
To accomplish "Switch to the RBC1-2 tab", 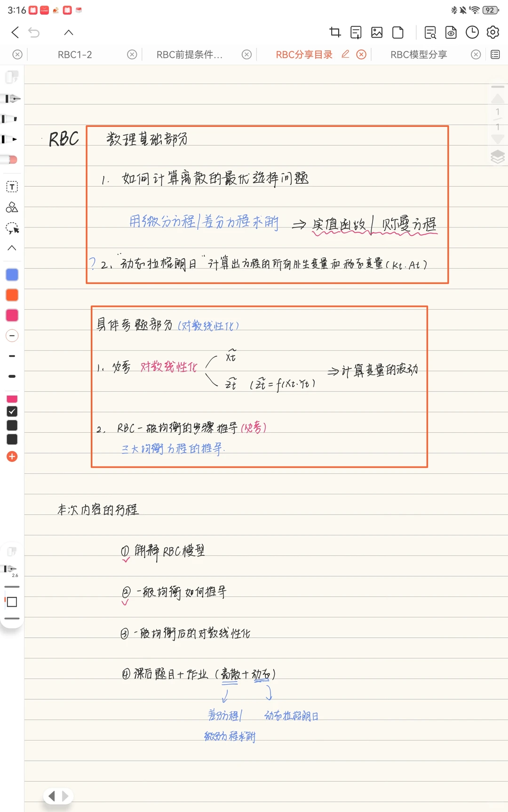I will pos(75,55).
